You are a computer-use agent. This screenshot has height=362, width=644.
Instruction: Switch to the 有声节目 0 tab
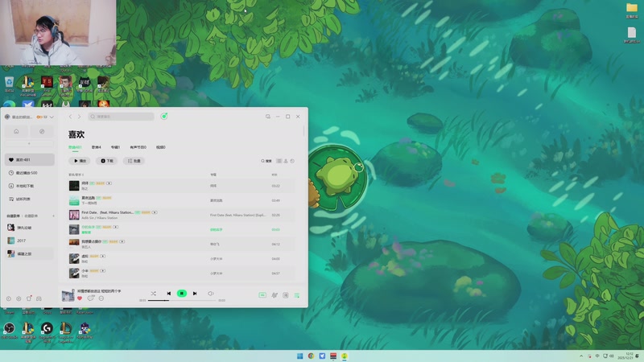[138, 147]
